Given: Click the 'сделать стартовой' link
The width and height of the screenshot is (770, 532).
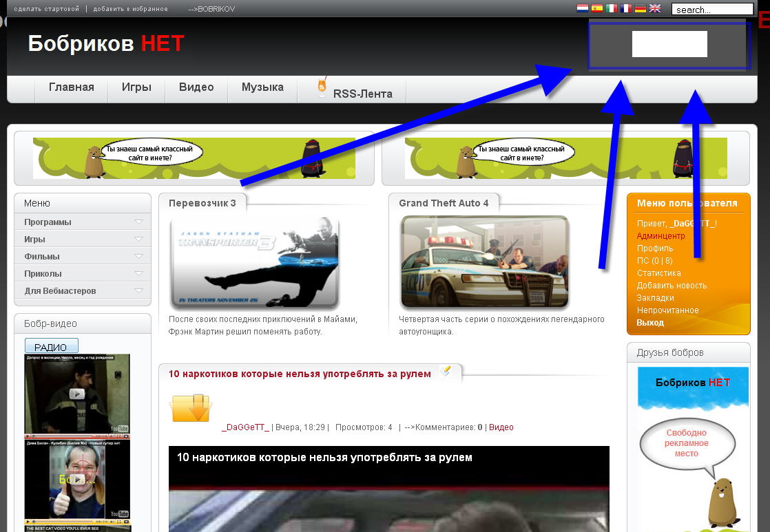Looking at the screenshot, I should (x=47, y=9).
